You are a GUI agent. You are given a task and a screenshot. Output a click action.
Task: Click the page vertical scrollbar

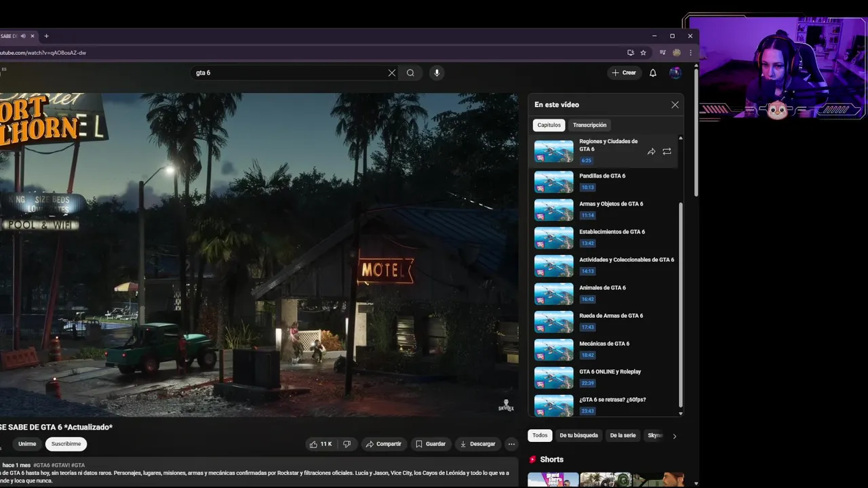(x=696, y=132)
